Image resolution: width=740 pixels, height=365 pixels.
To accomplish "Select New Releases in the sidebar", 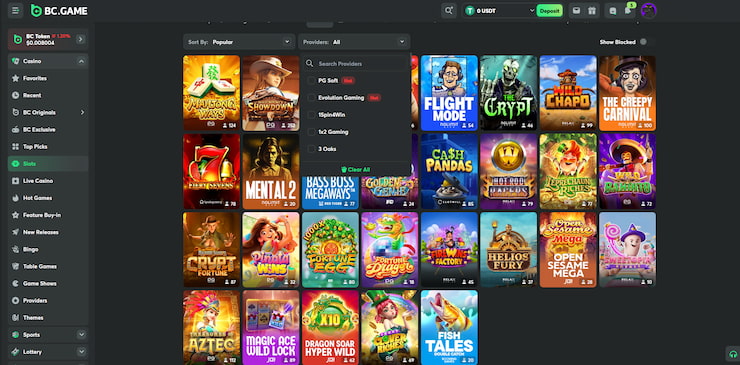I will click(48, 232).
